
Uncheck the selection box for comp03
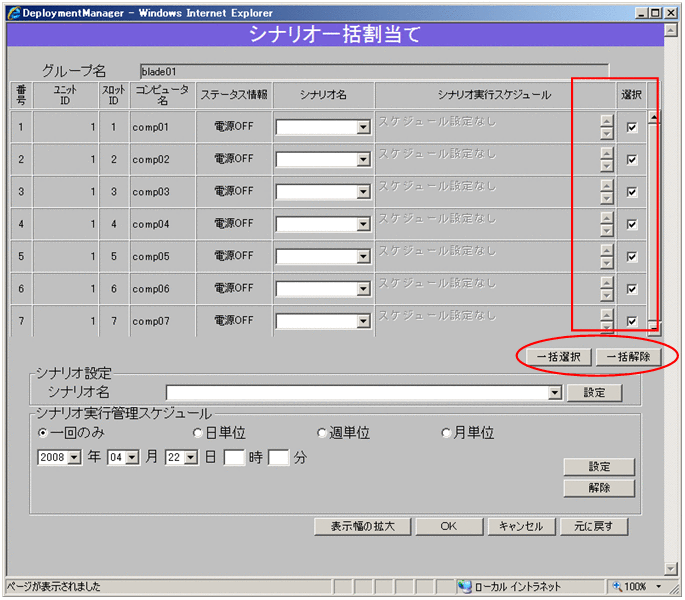(632, 192)
